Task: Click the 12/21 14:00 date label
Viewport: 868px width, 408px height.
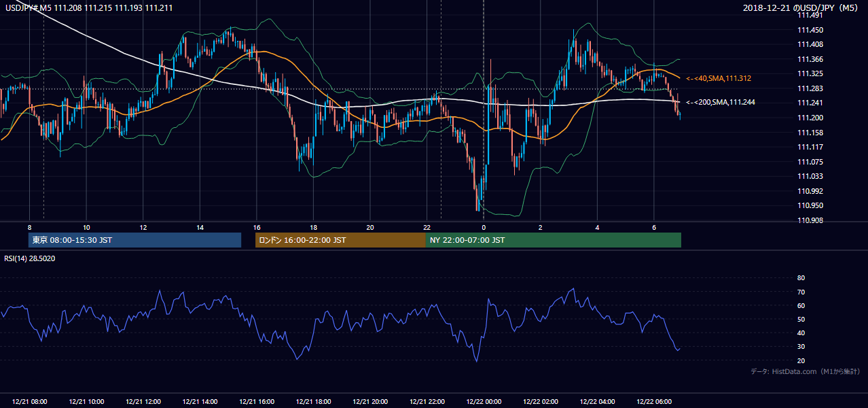Action: click(200, 402)
